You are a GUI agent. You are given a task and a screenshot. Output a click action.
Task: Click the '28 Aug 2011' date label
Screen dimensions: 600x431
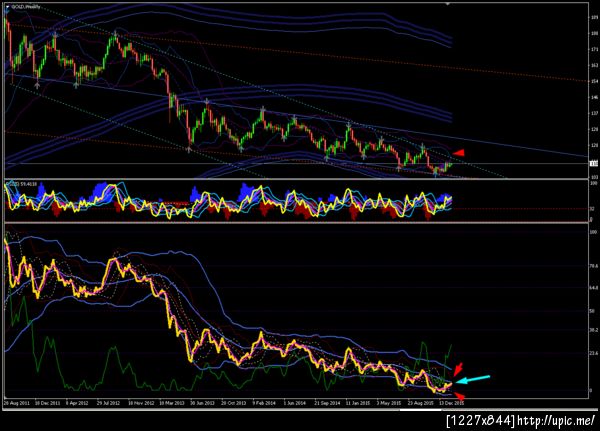click(x=17, y=403)
